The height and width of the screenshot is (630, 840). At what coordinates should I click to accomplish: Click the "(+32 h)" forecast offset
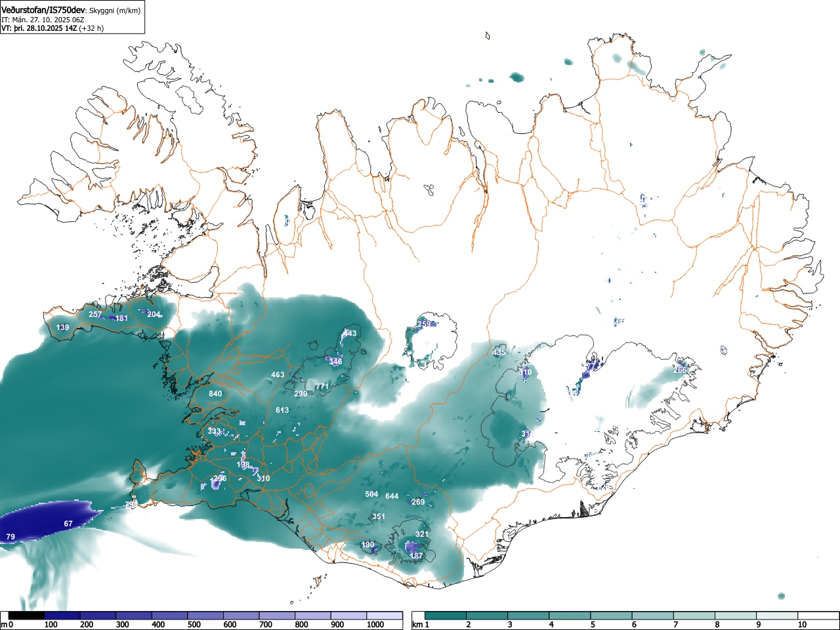91,28
